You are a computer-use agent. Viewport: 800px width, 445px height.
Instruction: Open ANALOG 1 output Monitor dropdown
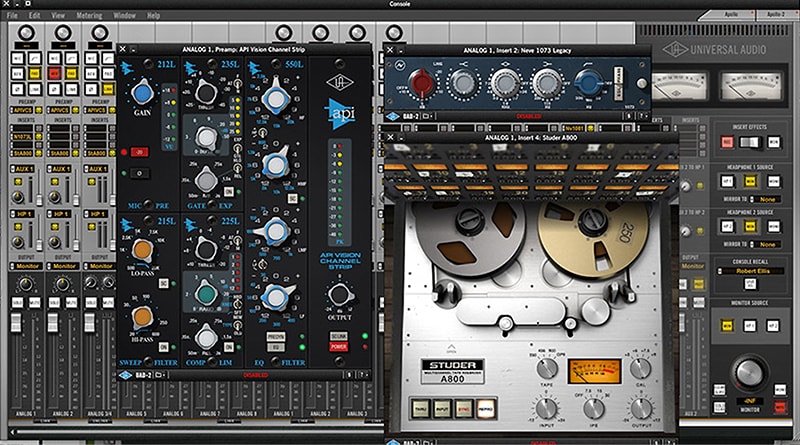coord(27,266)
